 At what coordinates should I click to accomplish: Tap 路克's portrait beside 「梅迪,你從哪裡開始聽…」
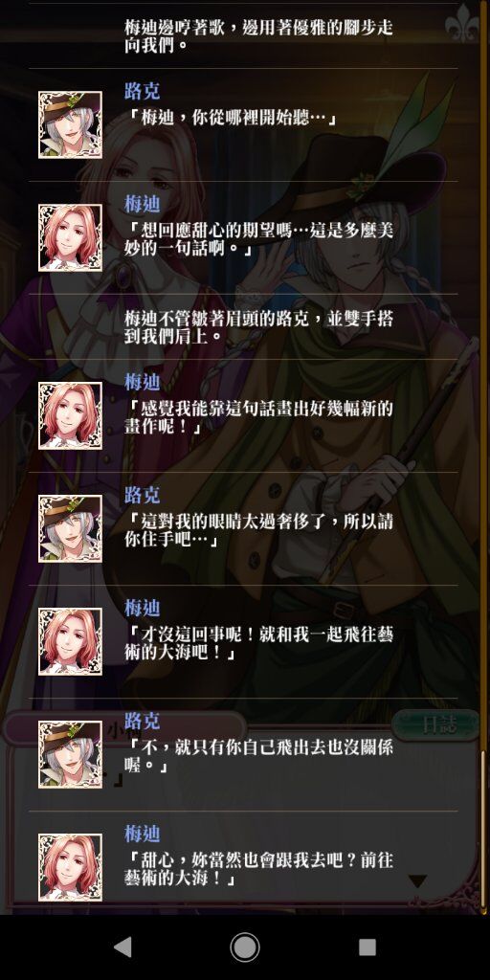(70, 124)
